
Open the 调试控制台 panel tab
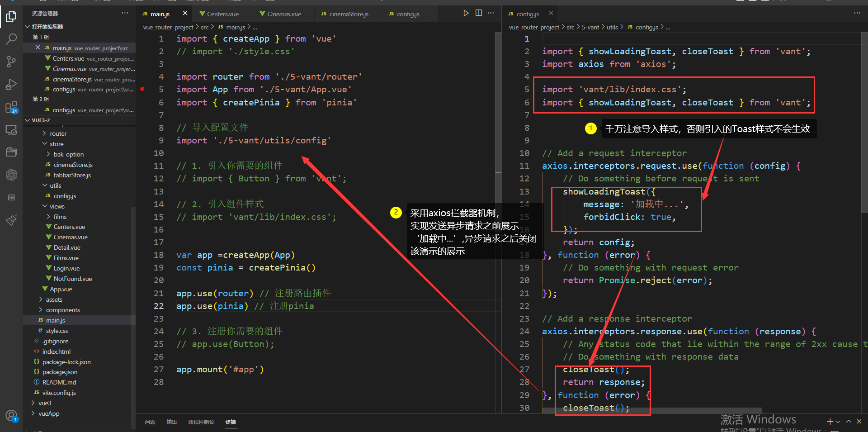[201, 422]
